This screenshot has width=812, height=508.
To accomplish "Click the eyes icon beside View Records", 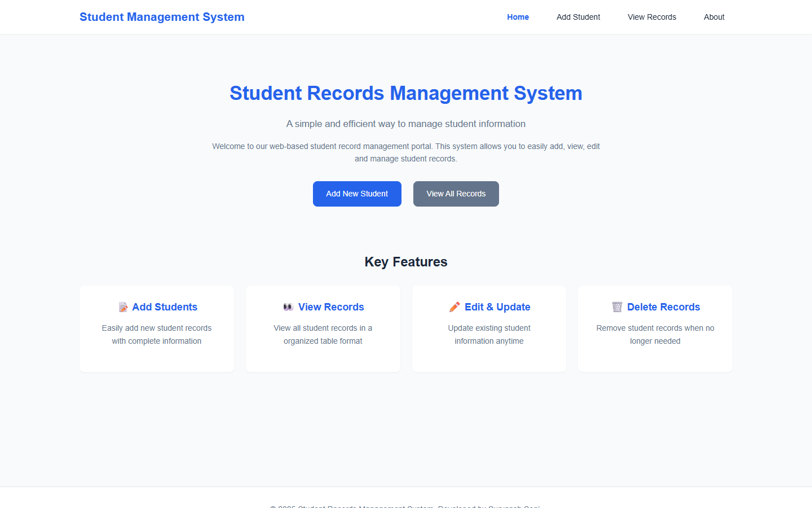I will [288, 306].
